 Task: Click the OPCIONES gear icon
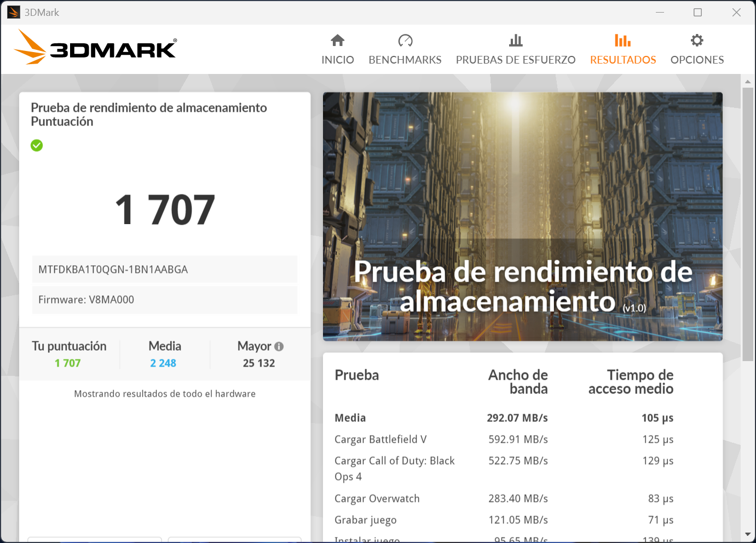pos(697,40)
